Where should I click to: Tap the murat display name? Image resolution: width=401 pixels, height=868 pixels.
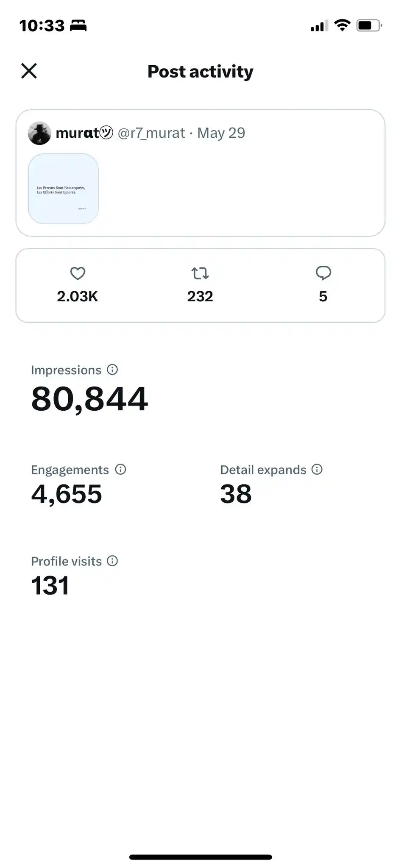77,133
